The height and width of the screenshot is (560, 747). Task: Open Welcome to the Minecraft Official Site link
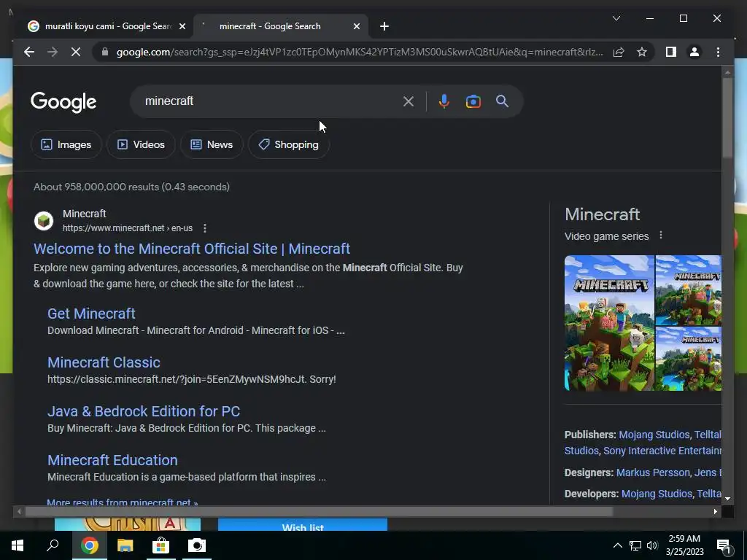(192, 249)
